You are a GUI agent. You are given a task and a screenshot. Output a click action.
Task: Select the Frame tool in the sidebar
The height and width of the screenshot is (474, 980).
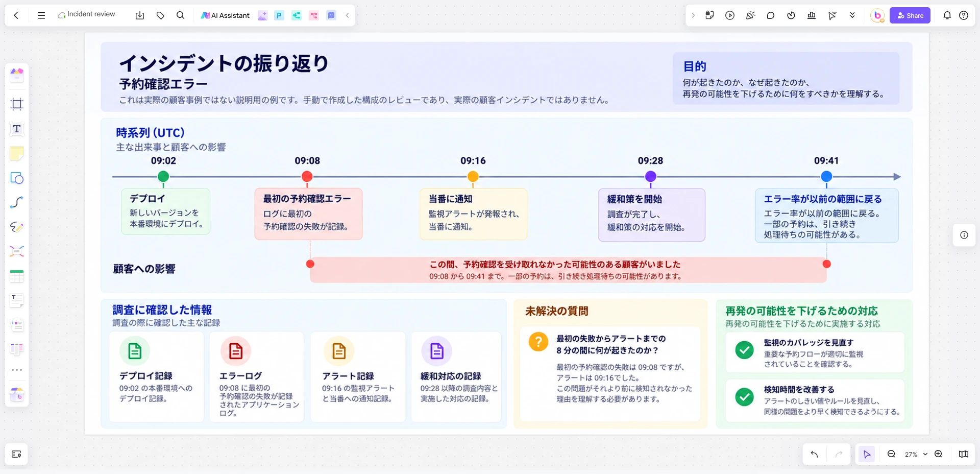click(17, 104)
